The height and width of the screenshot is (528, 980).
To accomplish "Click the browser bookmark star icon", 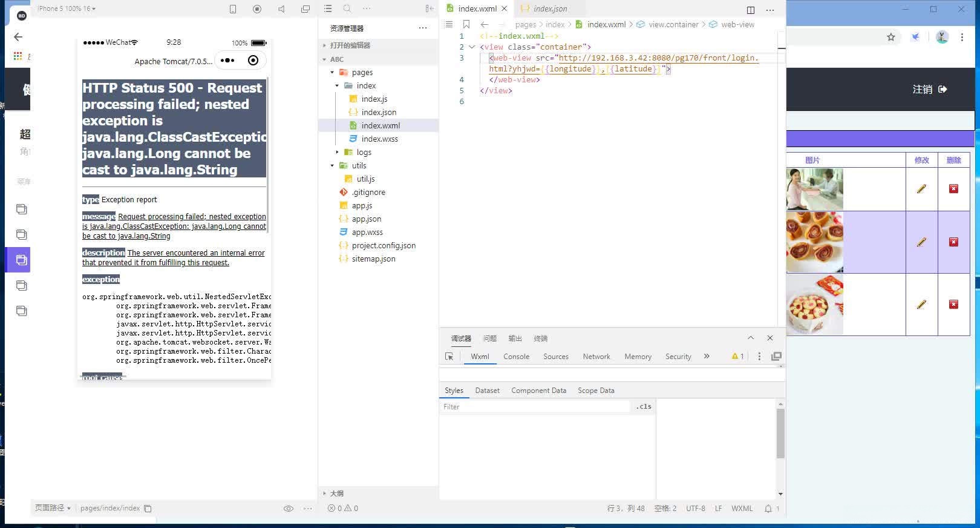I will point(890,37).
